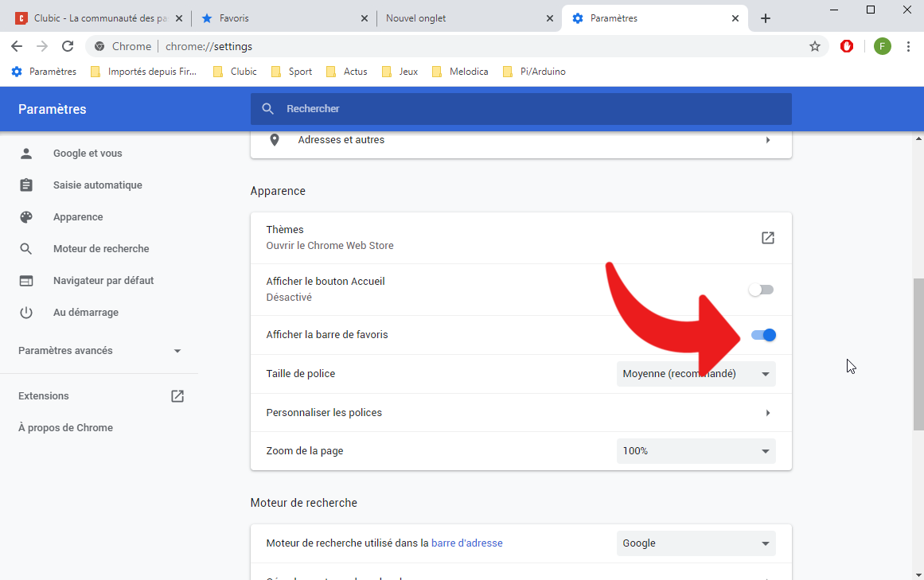Click the scrollbar down arrow
This screenshot has height=580, width=924.
pos(918,574)
